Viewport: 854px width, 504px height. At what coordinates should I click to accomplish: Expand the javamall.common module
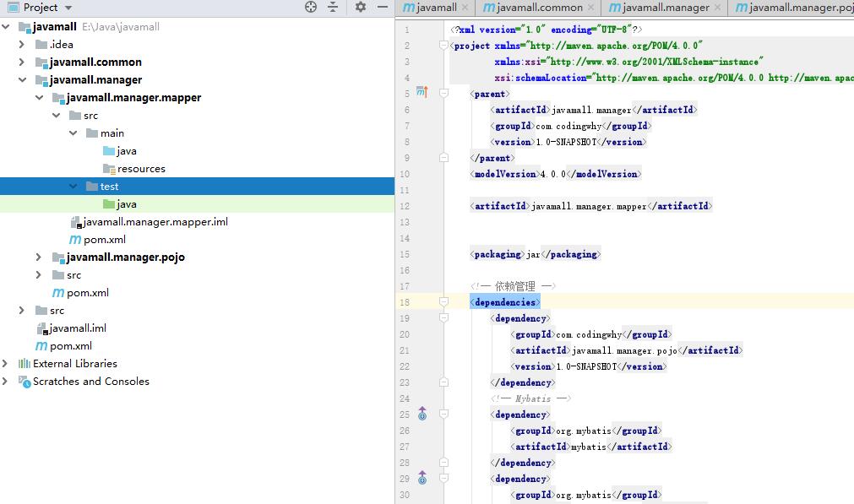tap(22, 62)
